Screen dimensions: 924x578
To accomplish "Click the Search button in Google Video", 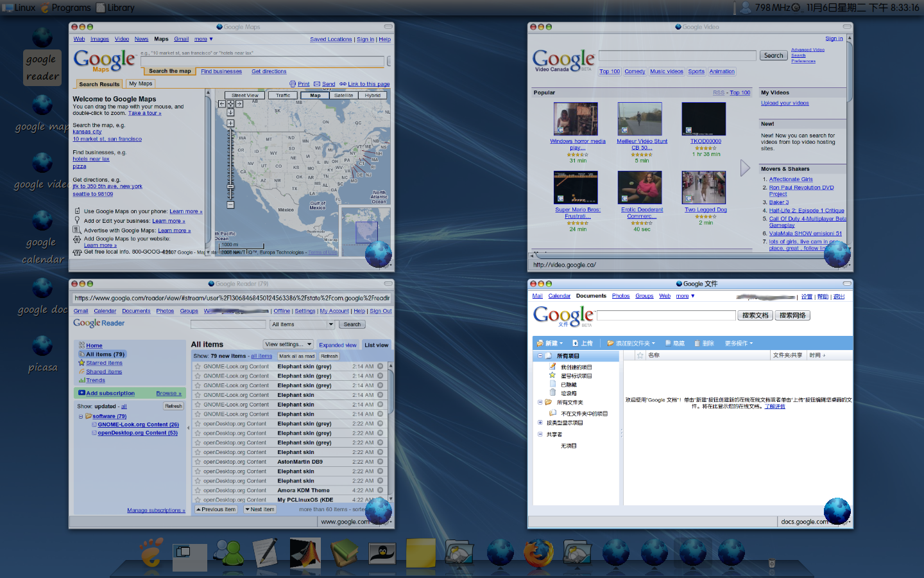I will (x=773, y=56).
